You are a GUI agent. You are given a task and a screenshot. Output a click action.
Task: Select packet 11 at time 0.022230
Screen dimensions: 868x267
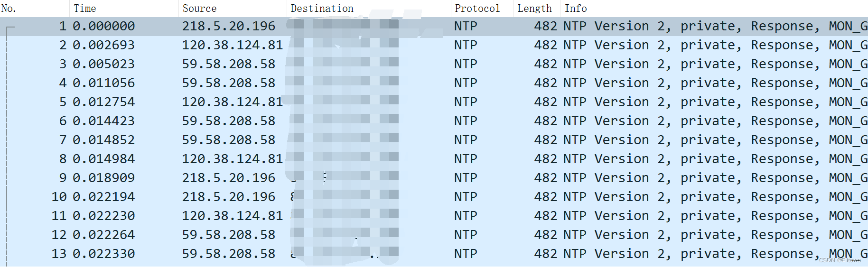tap(103, 216)
